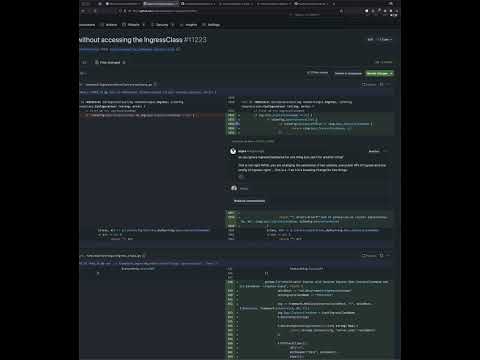Copy the first file's path
Viewport: 480px width, 360px height.
[x=155, y=84]
